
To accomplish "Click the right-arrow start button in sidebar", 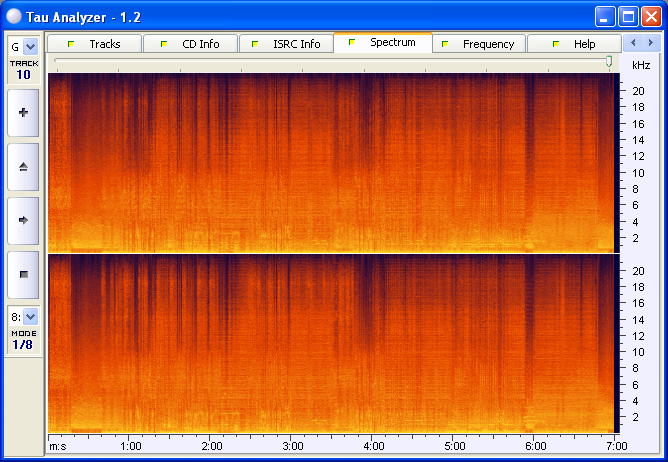I will pyautogui.click(x=23, y=219).
